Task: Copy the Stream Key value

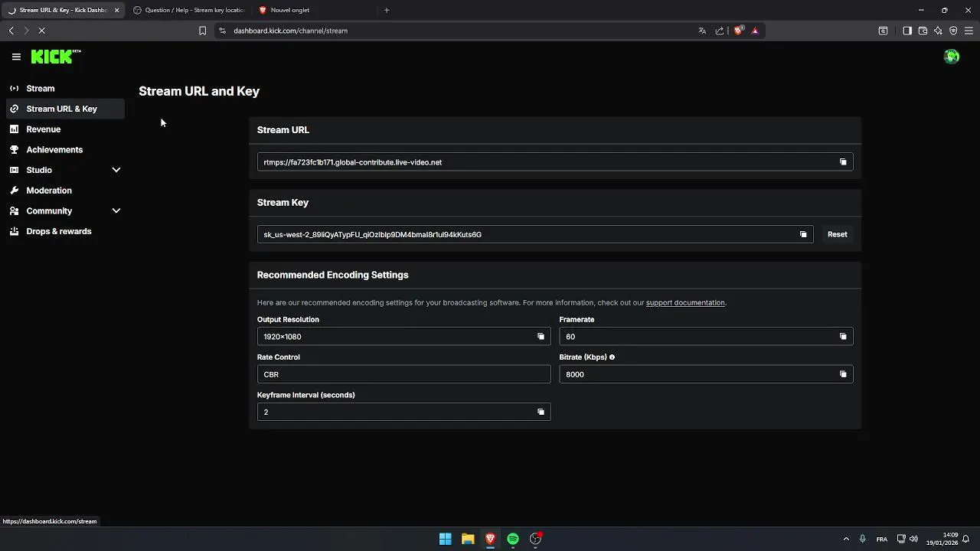Action: [803, 234]
